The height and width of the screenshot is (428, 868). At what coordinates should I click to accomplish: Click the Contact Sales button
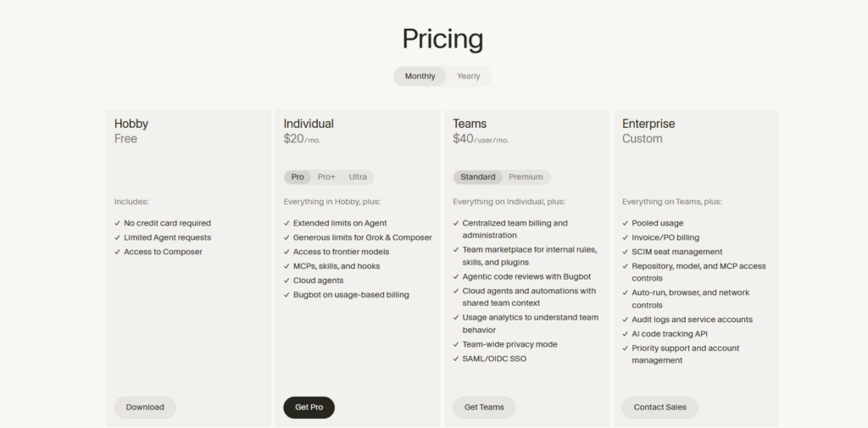[659, 408]
